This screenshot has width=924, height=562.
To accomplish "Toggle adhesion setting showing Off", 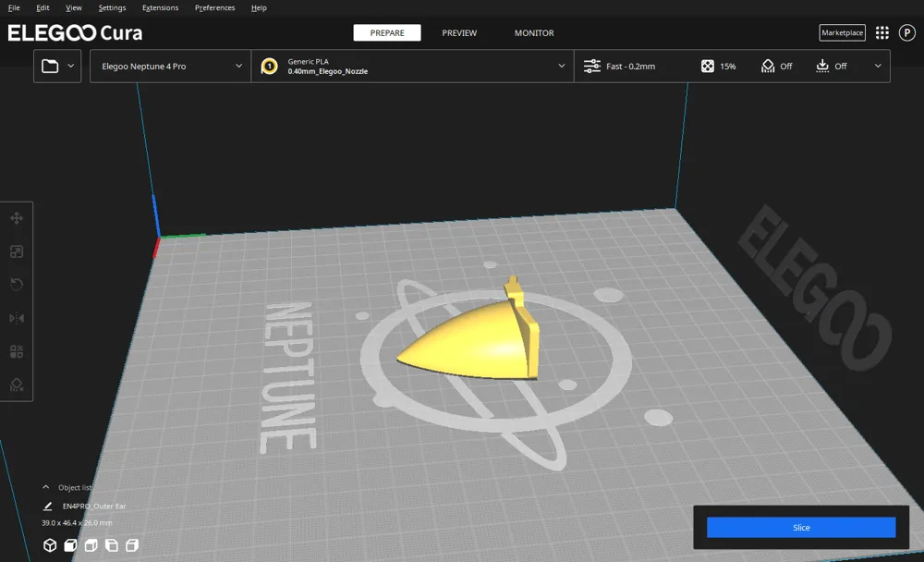I will [x=831, y=66].
